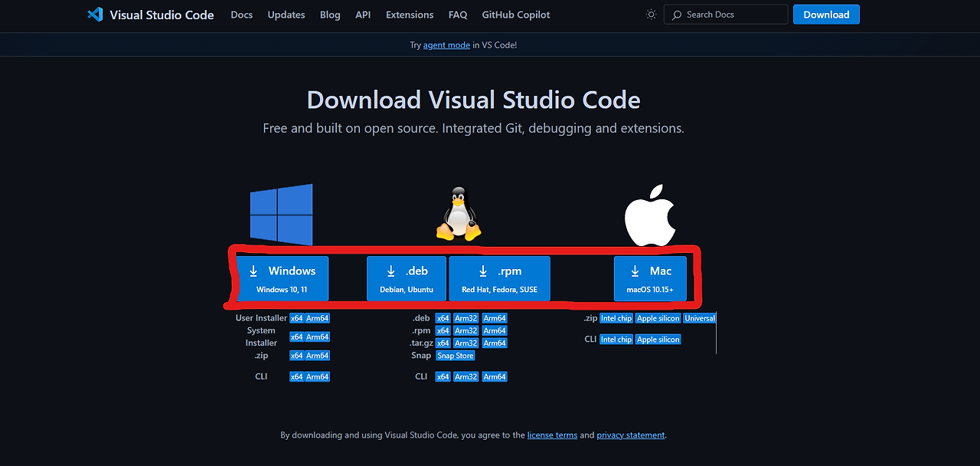Focus the Search Docs input field

(x=726, y=15)
